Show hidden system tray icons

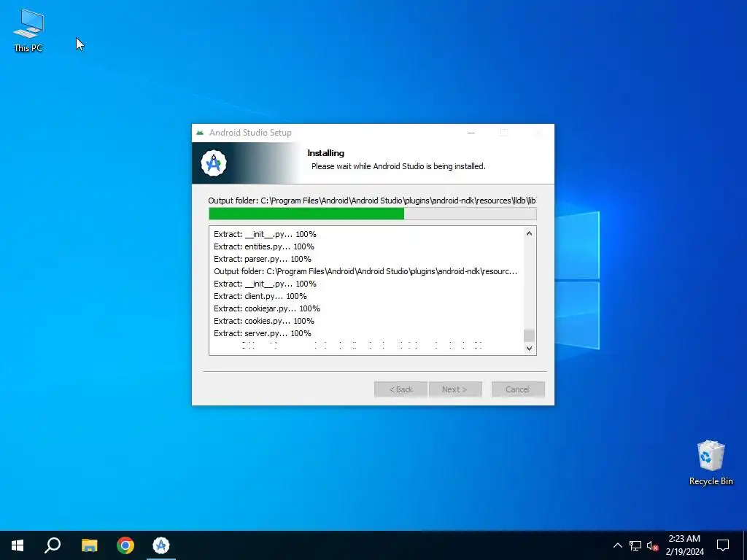[x=617, y=545]
